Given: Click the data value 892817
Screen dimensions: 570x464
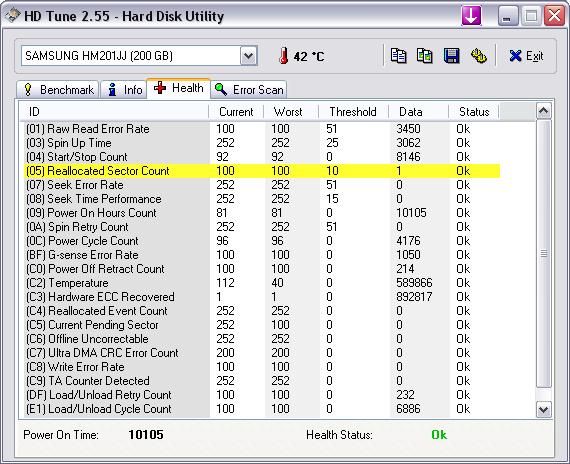Looking at the screenshot, I should [414, 297].
